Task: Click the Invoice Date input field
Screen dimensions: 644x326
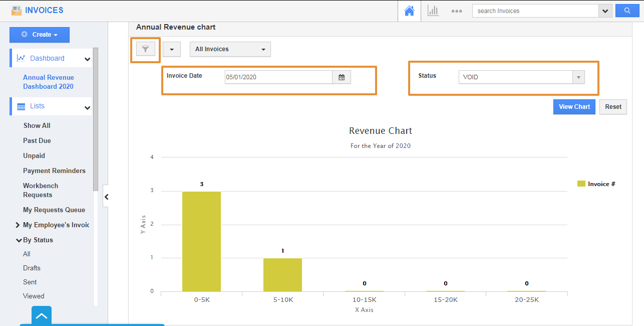Action: [278, 77]
